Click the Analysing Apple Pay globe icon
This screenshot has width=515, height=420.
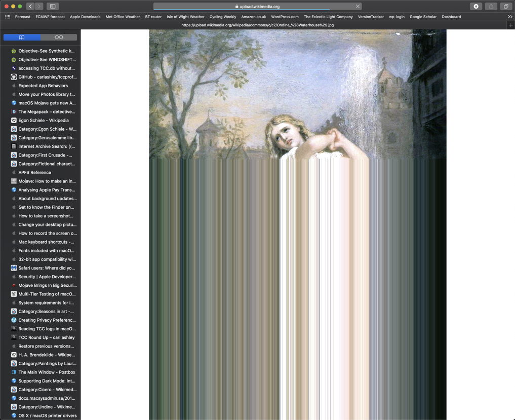(14, 190)
